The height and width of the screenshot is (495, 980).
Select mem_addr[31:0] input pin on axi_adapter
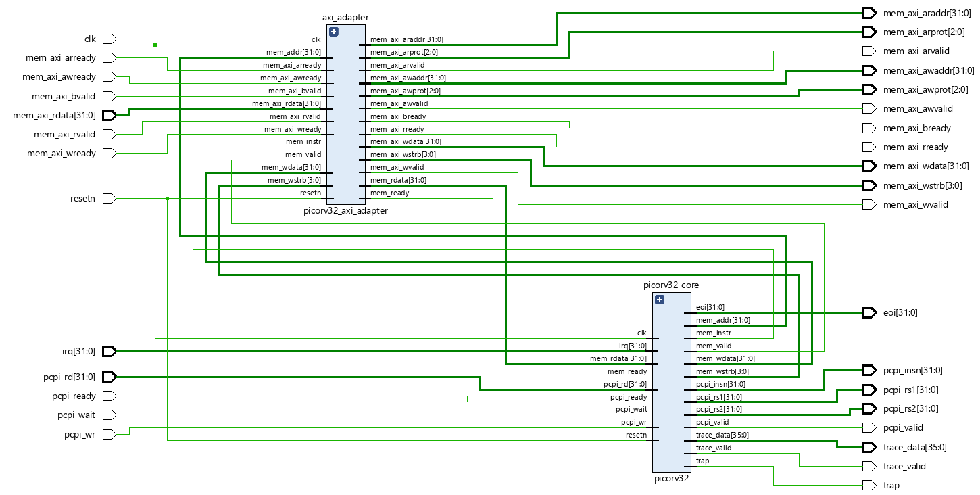click(x=294, y=52)
